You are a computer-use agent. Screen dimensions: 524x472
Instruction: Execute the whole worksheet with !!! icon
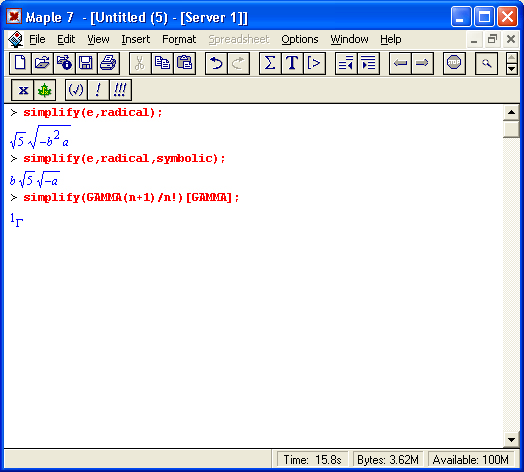[120, 90]
